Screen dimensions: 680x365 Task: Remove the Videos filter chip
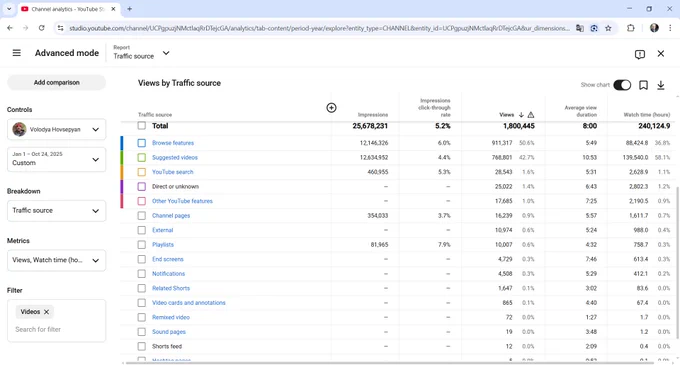click(46, 312)
